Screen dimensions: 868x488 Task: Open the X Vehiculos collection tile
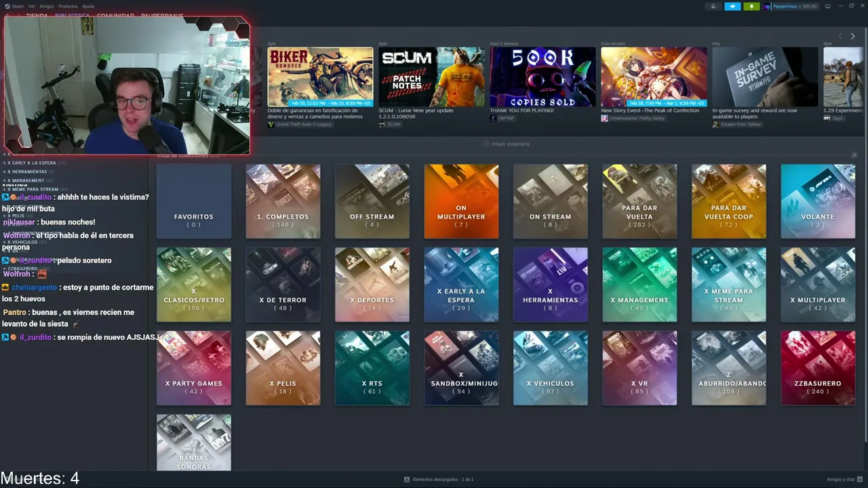pos(551,368)
